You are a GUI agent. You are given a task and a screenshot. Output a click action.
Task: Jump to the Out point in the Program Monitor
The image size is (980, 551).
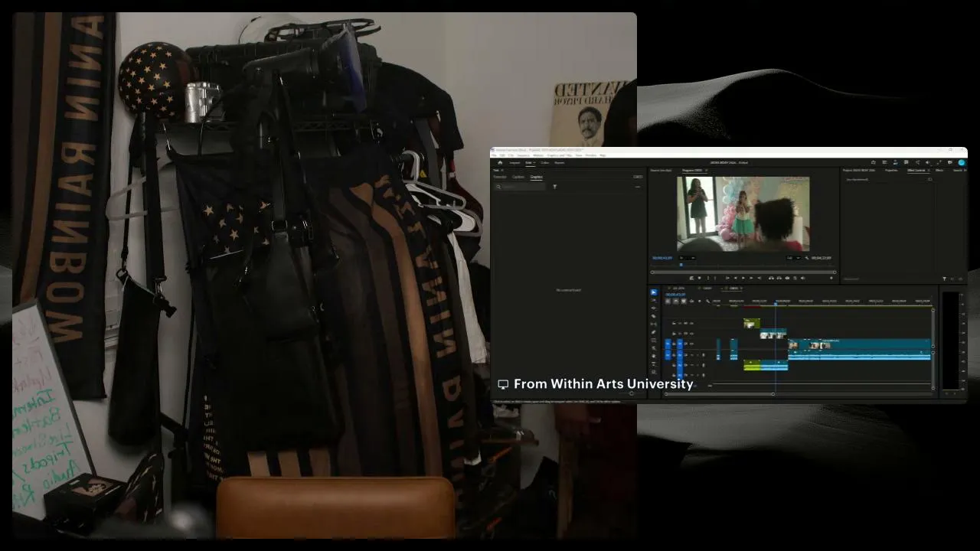pyautogui.click(x=758, y=278)
